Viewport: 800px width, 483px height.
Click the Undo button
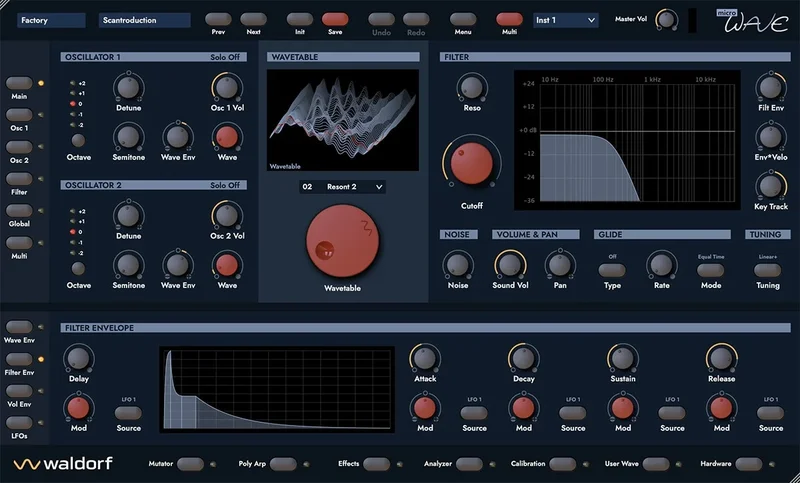381,19
